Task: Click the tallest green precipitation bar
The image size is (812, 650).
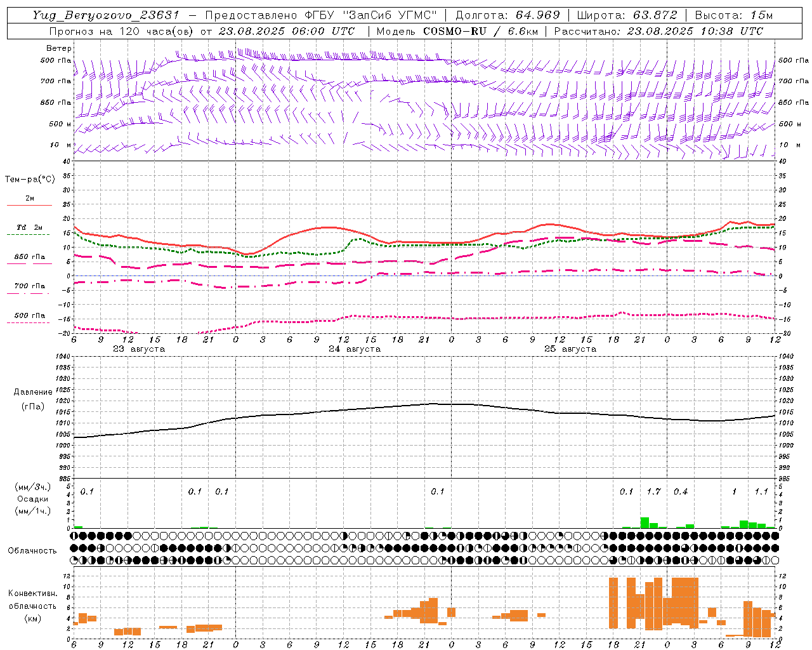Action: coord(645,522)
